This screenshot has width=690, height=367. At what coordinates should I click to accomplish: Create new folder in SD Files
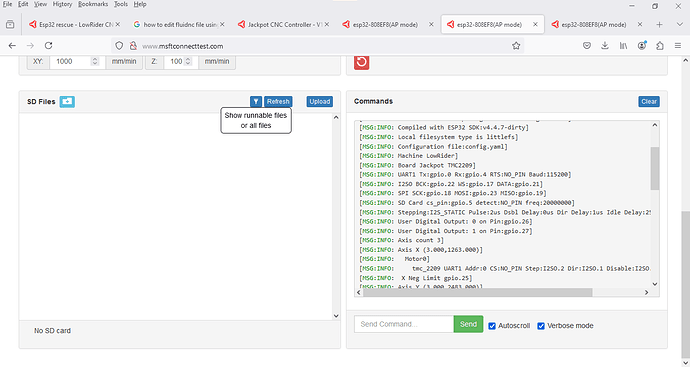click(67, 102)
